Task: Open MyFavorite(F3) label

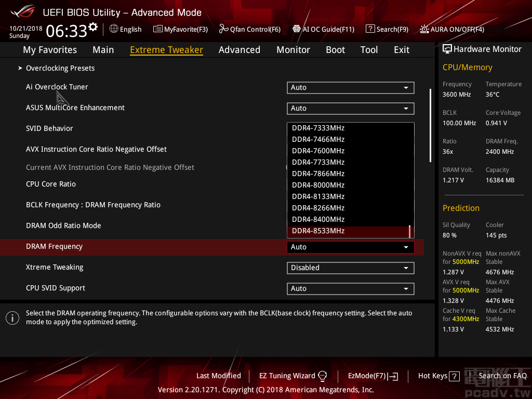Action: [186, 29]
